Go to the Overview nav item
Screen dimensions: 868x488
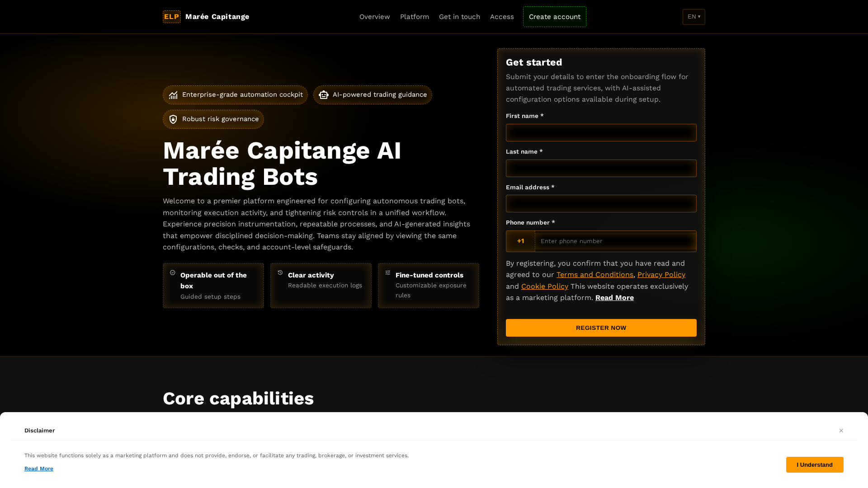tap(375, 17)
